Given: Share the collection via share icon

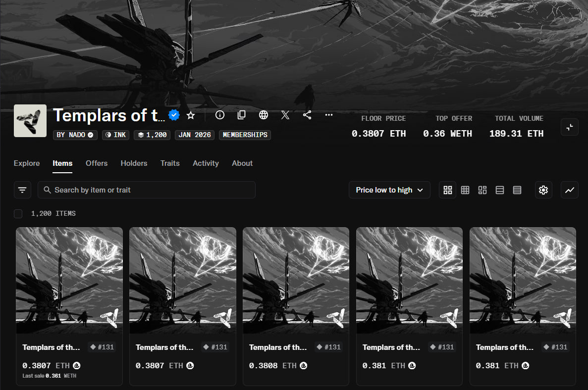Looking at the screenshot, I should [307, 115].
